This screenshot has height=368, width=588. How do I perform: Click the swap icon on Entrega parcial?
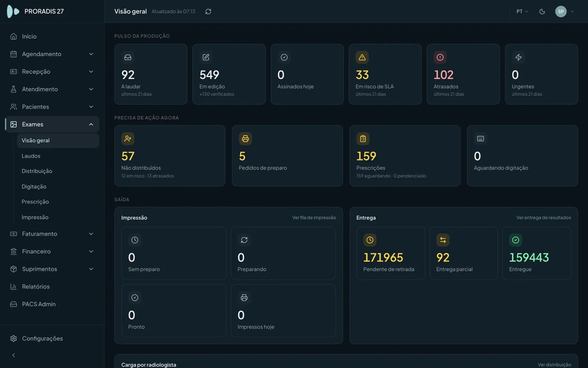point(443,240)
